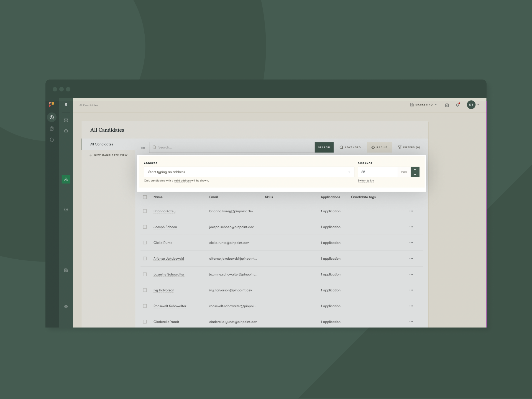Viewport: 532px width, 399px height.
Task: Open the tasks checkbox icon in header
Action: [447, 105]
